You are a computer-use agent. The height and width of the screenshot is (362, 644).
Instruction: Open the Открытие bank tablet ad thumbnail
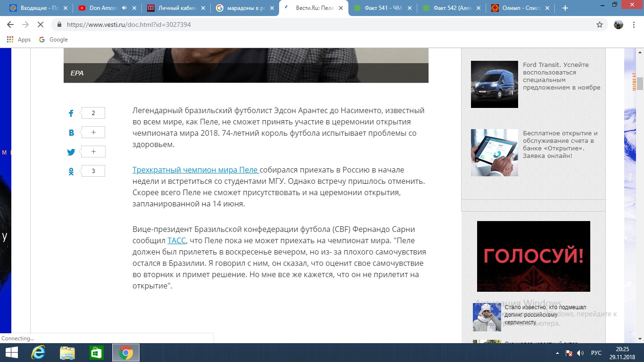point(494,153)
